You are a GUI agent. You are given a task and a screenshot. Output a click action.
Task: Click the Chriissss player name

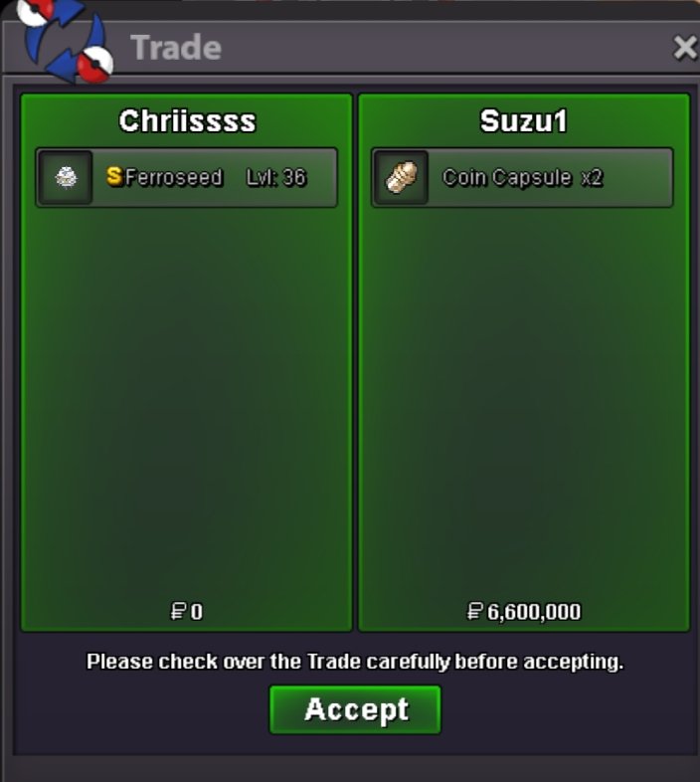tap(188, 121)
